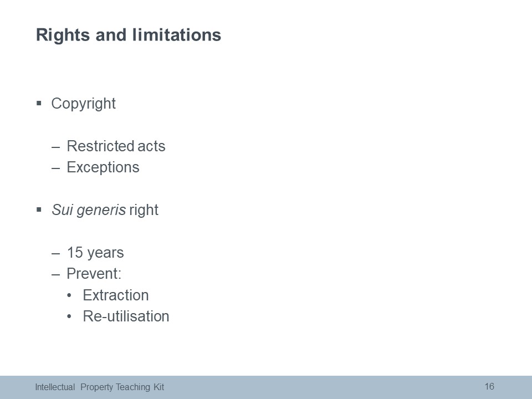Select the Extraction bullet text
The width and height of the screenshot is (532, 399).
pos(116,295)
